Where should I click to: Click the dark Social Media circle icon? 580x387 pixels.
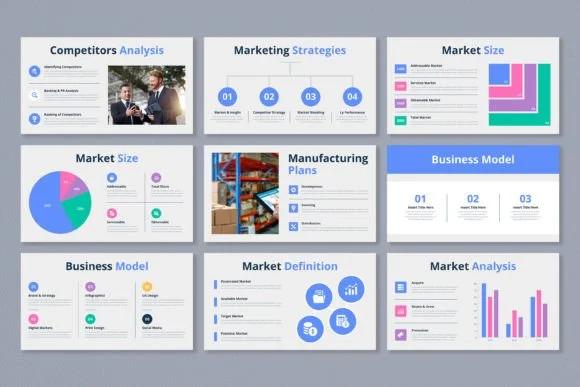coord(147,319)
